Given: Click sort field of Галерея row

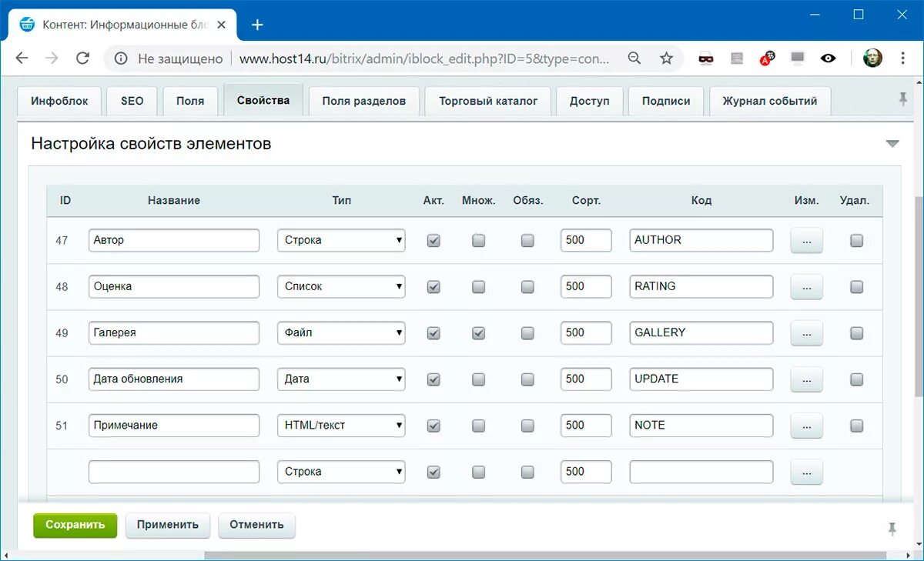Looking at the screenshot, I should tap(586, 332).
